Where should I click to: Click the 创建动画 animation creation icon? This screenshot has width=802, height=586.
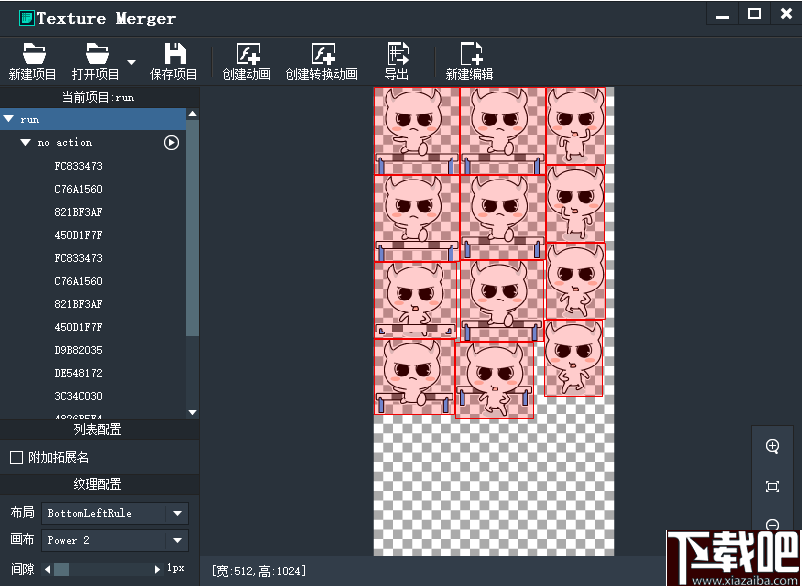246,60
